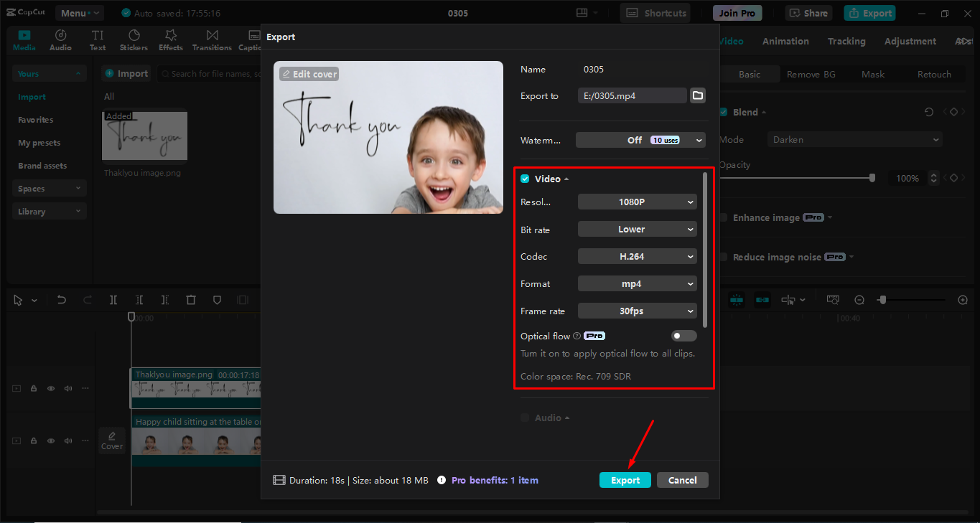Image resolution: width=980 pixels, height=523 pixels.
Task: Click the Export button in the dialog
Action: tap(625, 479)
